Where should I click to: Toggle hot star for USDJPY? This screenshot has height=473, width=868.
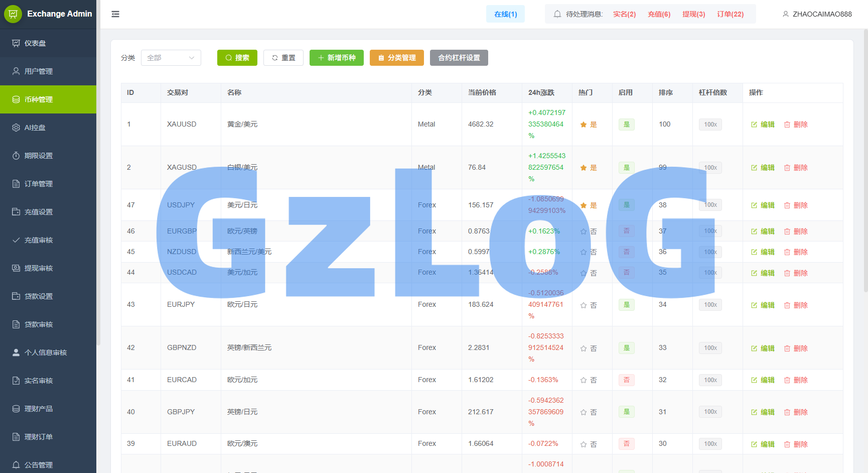pos(584,205)
